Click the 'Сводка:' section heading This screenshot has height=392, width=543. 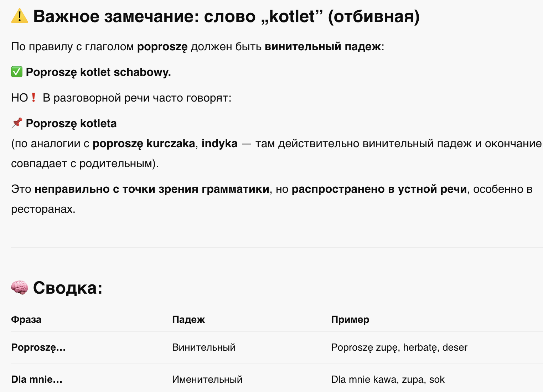tap(68, 288)
